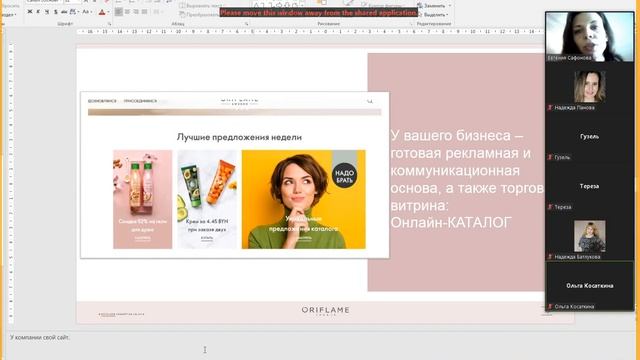This screenshot has height=360, width=640.
Task: Apply strikethrough with the abc icon
Action: (64, 12)
